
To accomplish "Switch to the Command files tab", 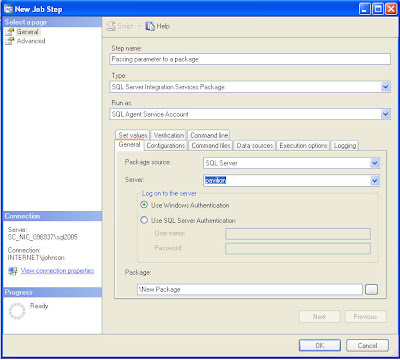I will [211, 145].
